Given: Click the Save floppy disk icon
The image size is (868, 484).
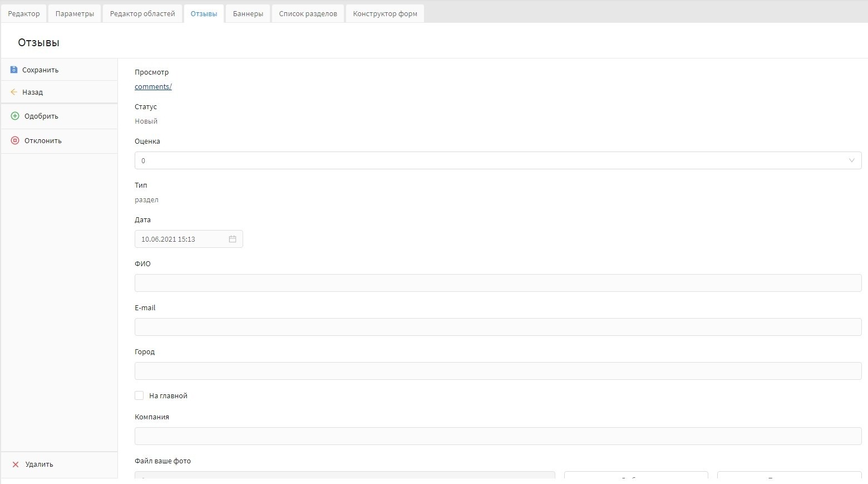Looking at the screenshot, I should tap(14, 70).
